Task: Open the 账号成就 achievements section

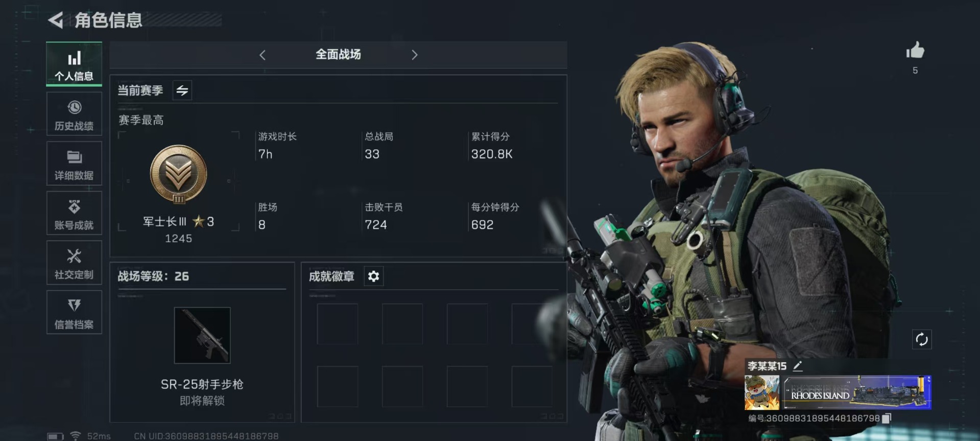Action: pos(74,213)
